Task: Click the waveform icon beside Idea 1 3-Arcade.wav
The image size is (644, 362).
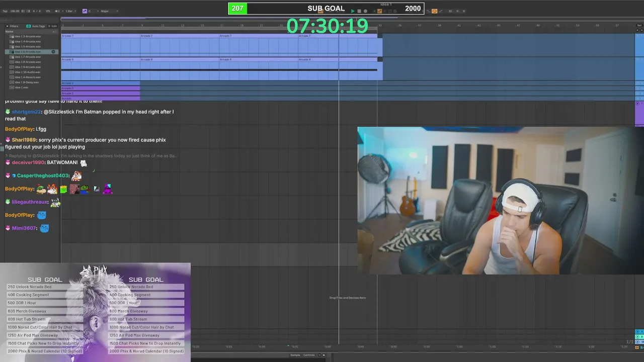Action: pyautogui.click(x=12, y=36)
